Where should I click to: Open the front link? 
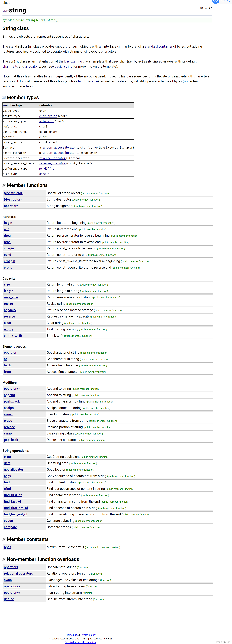8,372
